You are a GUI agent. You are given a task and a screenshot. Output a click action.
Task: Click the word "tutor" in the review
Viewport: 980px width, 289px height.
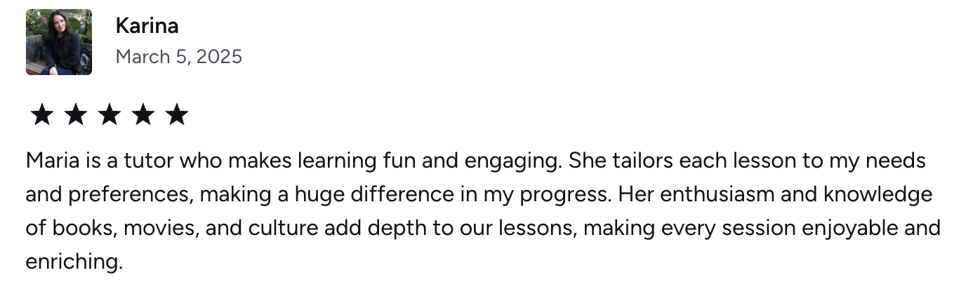click(149, 161)
